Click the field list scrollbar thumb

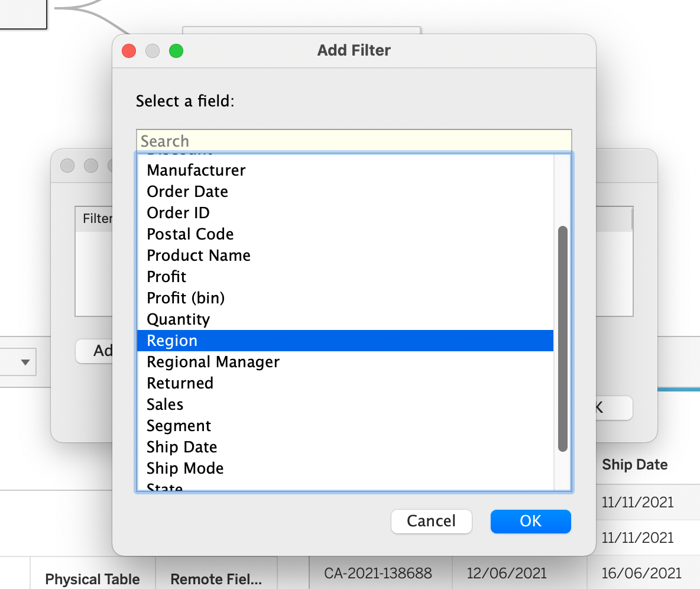[562, 337]
